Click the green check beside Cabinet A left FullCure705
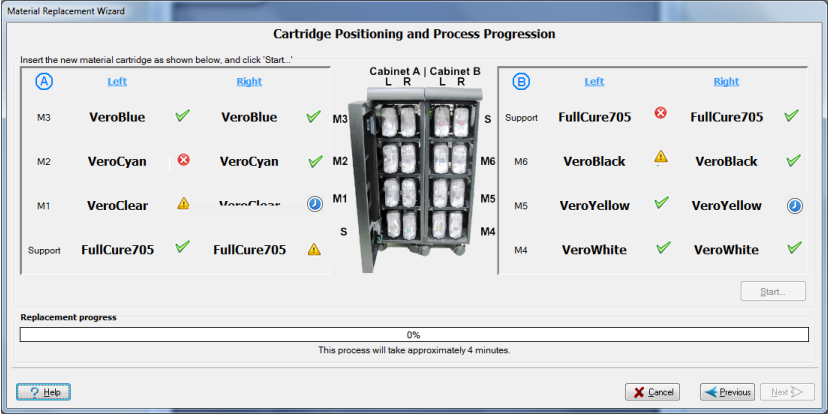 [183, 247]
